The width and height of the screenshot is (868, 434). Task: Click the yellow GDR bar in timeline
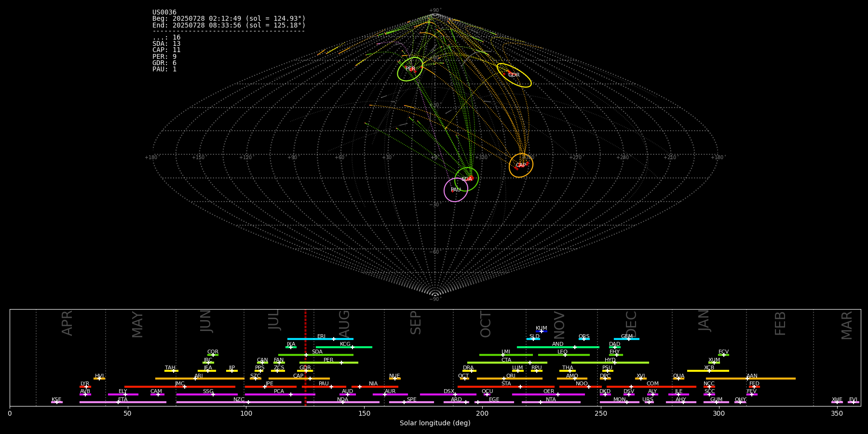click(x=305, y=370)
